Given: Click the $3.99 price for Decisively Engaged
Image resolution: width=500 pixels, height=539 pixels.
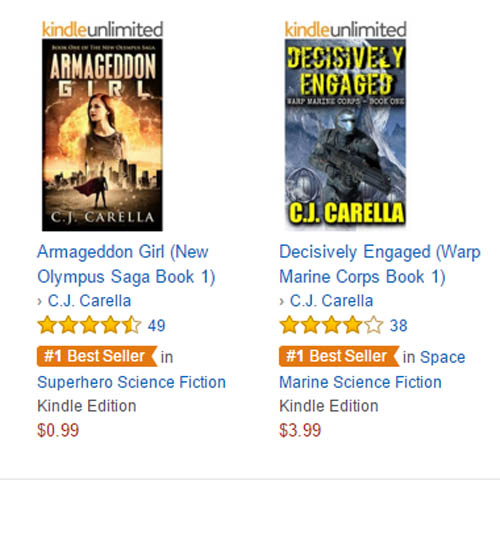Looking at the screenshot, I should (x=300, y=430).
